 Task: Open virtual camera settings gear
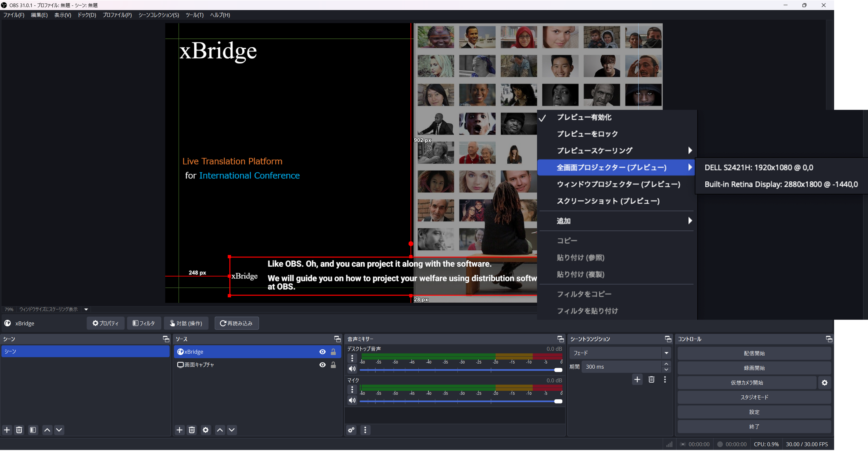pos(824,383)
